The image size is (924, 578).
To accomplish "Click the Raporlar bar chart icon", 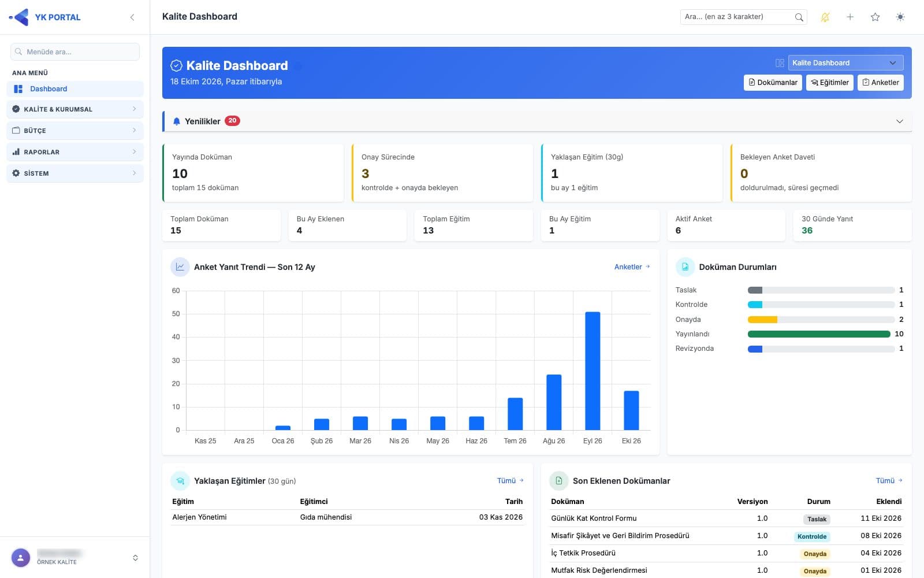I will pyautogui.click(x=16, y=152).
